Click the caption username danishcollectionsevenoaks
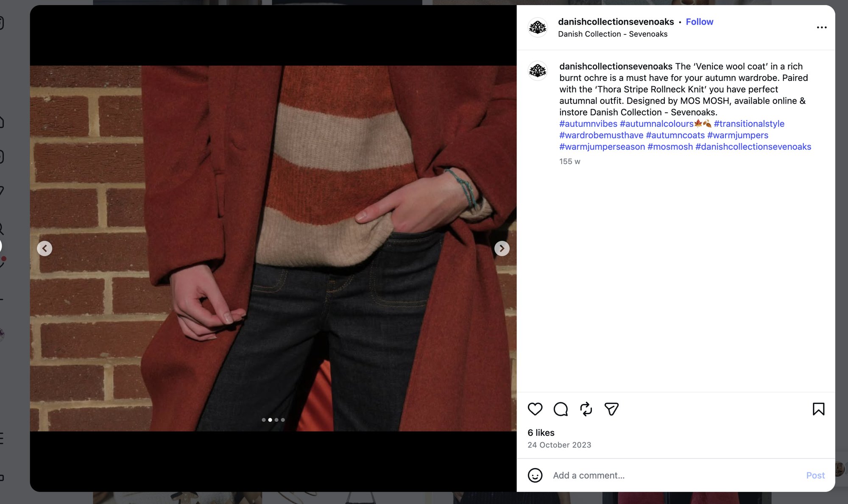 pyautogui.click(x=616, y=67)
